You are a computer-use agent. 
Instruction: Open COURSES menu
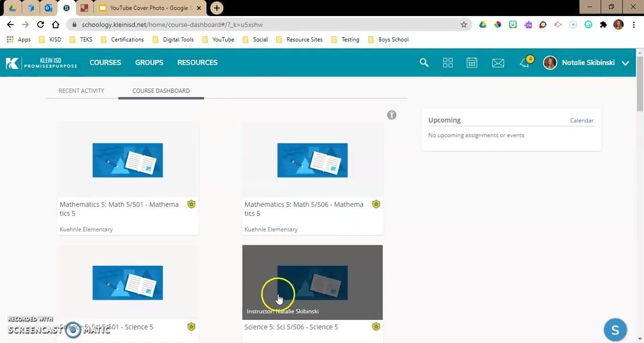coord(105,62)
